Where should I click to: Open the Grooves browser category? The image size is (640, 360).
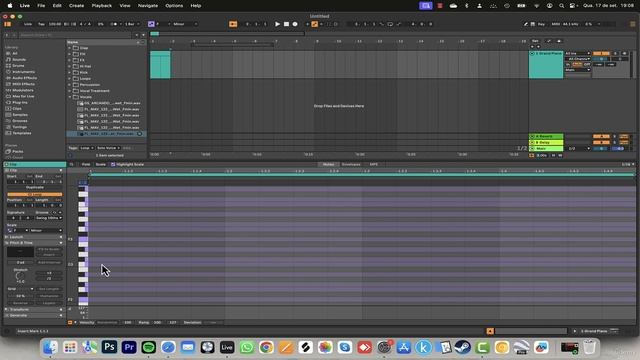pyautogui.click(x=20, y=121)
